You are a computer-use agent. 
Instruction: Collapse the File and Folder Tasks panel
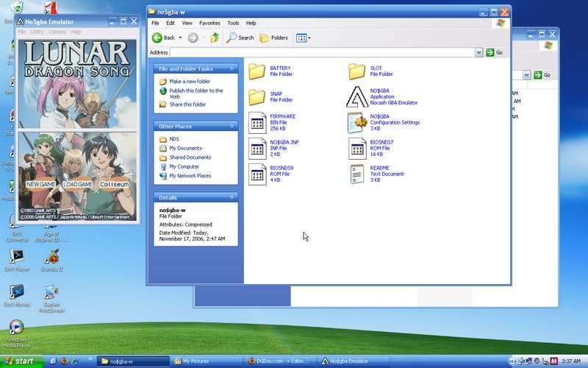click(232, 68)
